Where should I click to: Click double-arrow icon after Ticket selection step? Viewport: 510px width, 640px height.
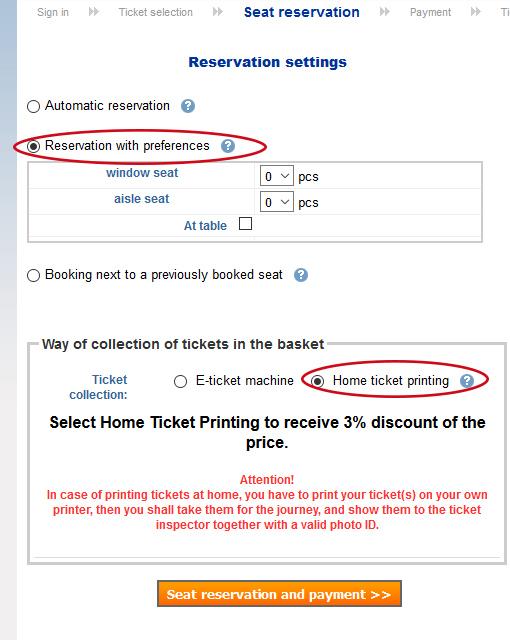[x=218, y=12]
